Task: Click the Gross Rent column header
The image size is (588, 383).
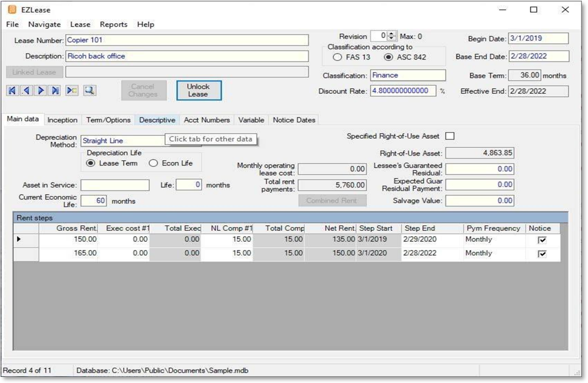Action: (68, 228)
